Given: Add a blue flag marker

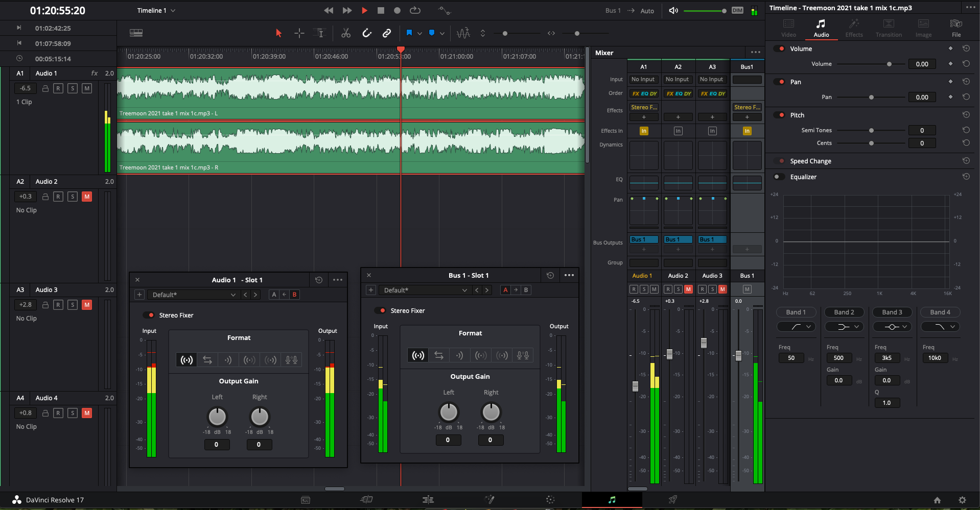Looking at the screenshot, I should (x=409, y=33).
